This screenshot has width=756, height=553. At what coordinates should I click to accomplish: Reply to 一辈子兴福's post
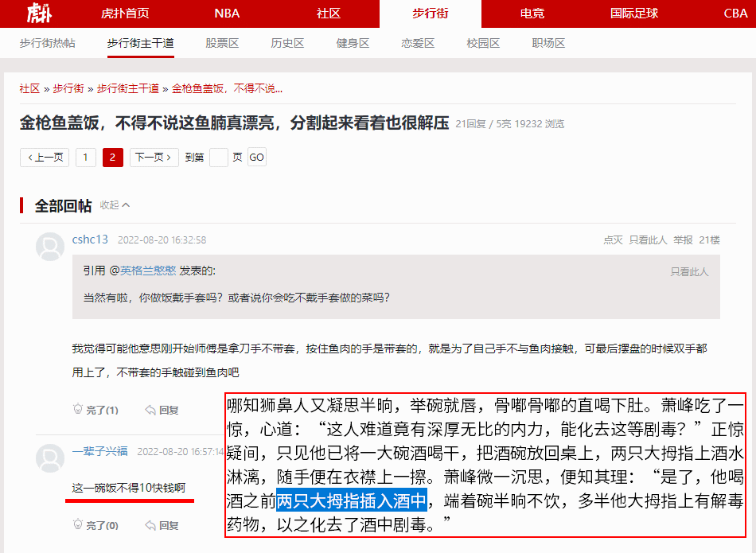(x=162, y=525)
